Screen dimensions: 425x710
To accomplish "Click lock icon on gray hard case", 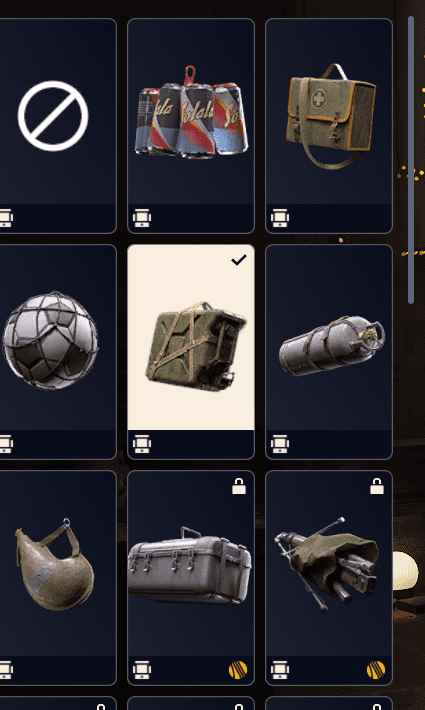I will [x=239, y=486].
